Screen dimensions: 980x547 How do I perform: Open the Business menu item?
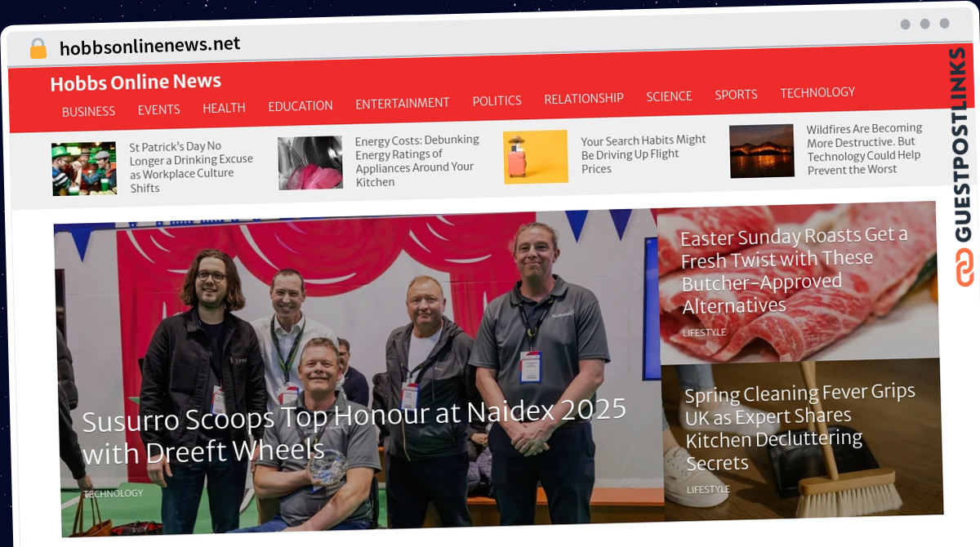[x=89, y=111]
